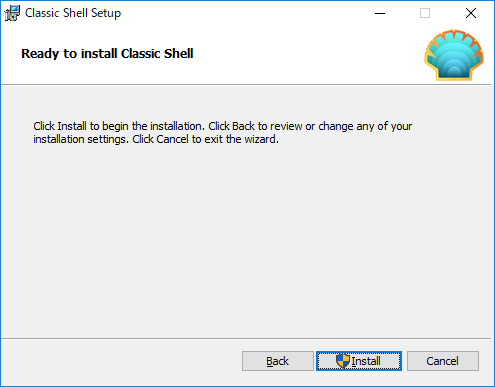Click the gray footer area left of Back button
Viewport: 495px width, 387px height.
tap(120, 361)
